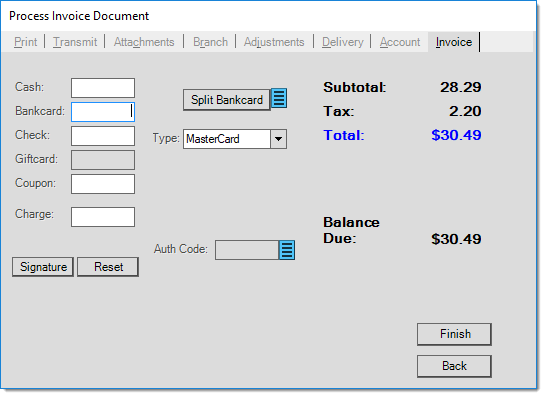The height and width of the screenshot is (396, 544).
Task: Open the Auth Code menu icon
Action: point(287,250)
